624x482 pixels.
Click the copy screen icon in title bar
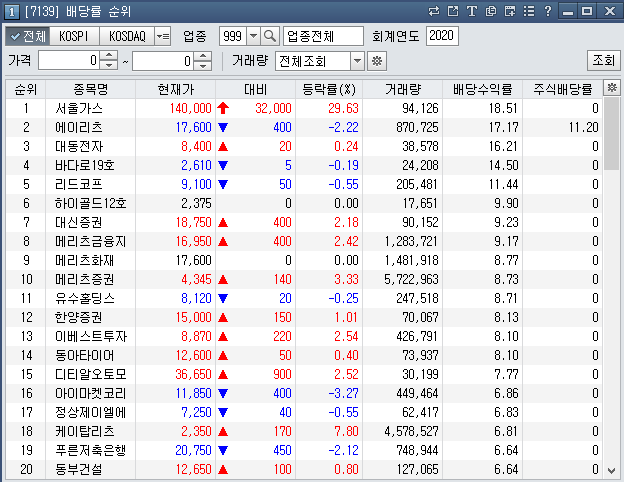[x=491, y=11]
